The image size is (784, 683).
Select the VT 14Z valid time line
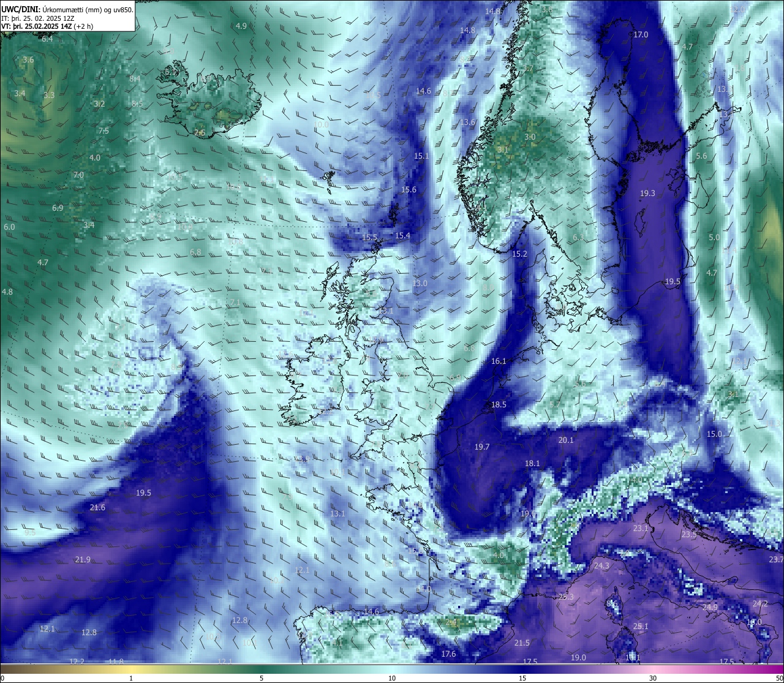[x=47, y=26]
